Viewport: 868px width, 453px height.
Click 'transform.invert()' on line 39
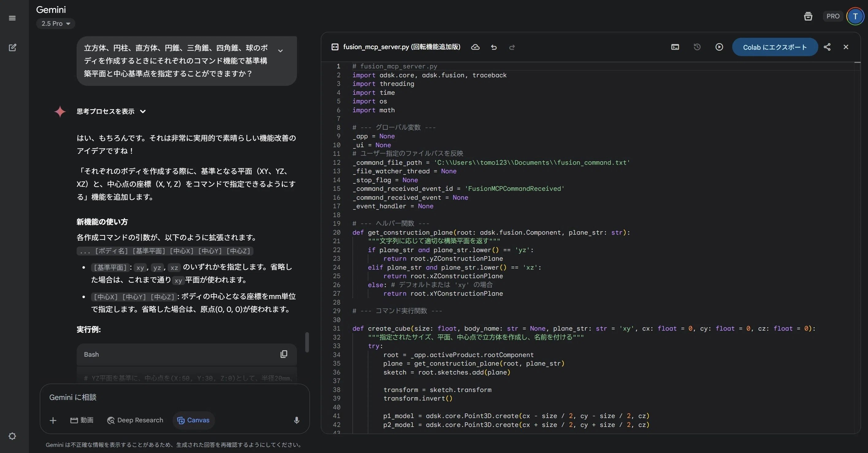(x=418, y=398)
